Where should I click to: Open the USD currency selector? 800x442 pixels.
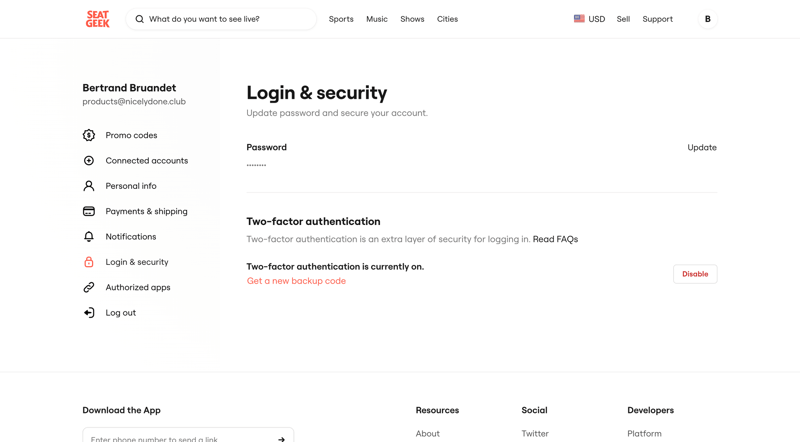click(589, 19)
